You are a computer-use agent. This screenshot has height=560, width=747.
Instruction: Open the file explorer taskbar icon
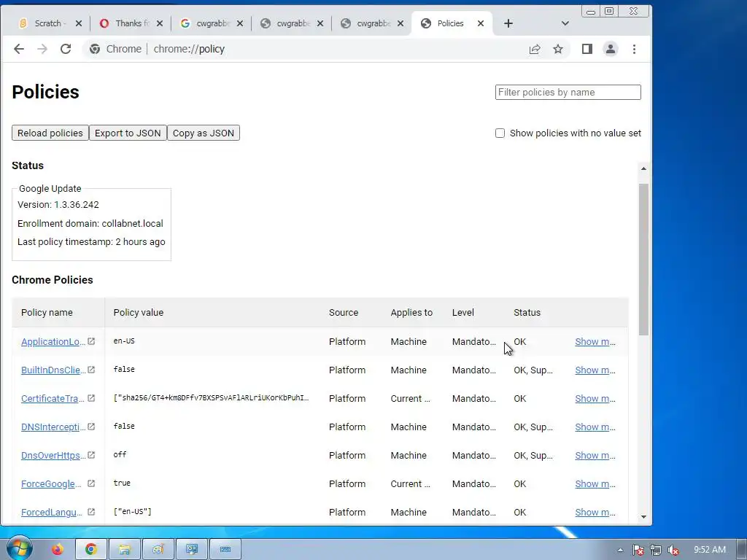125,550
